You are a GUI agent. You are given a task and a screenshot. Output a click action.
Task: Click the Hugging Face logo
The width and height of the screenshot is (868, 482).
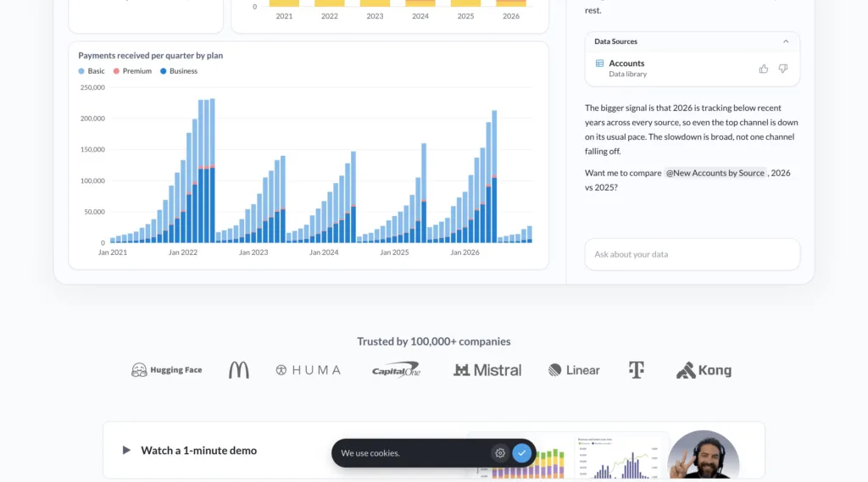(167, 369)
